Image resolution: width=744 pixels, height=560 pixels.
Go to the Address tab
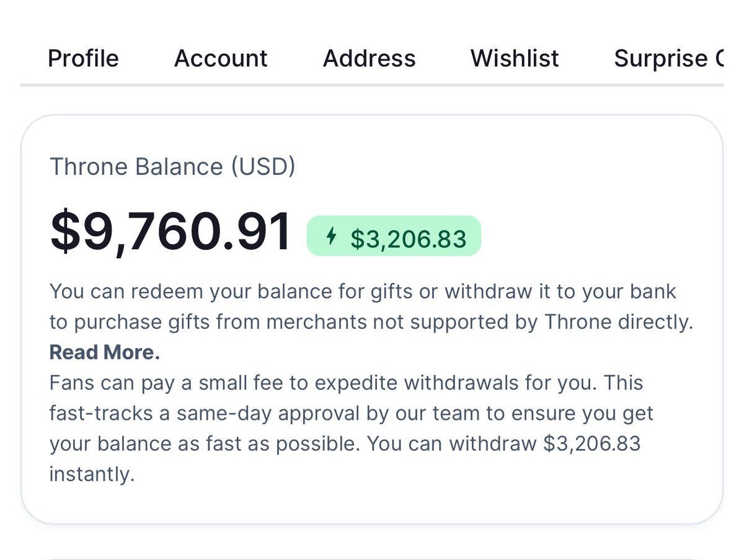369,58
